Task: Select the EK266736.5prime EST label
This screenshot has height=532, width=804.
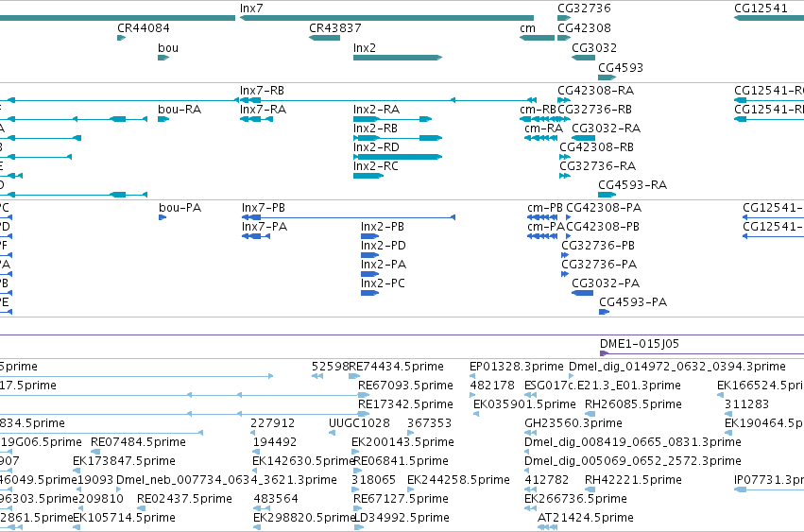Action: click(x=575, y=499)
